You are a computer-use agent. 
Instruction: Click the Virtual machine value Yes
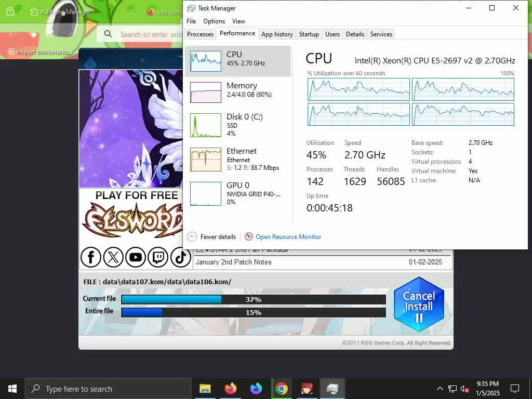473,170
